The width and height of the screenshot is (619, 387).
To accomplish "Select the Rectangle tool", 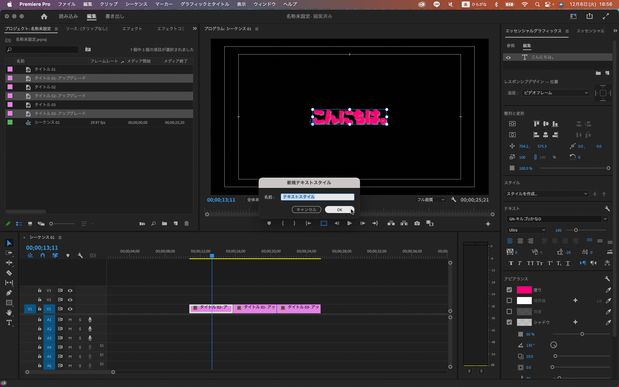I will (9, 303).
